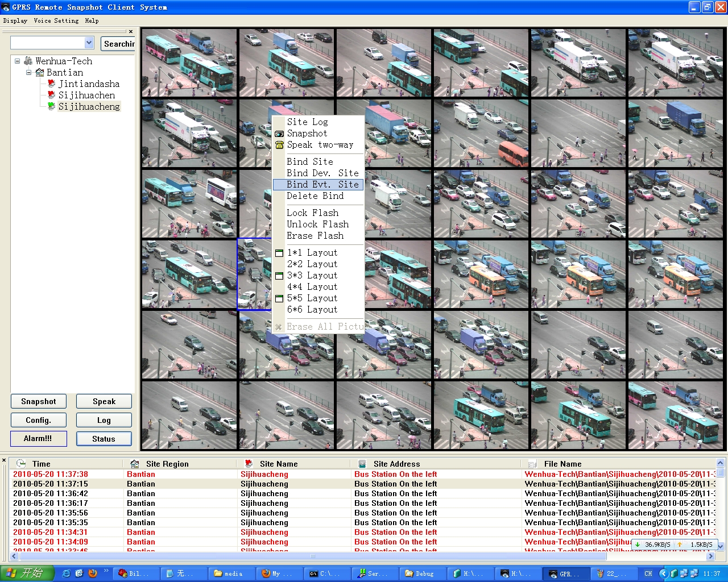
Task: Open the Voice Setting menu
Action: (56, 20)
